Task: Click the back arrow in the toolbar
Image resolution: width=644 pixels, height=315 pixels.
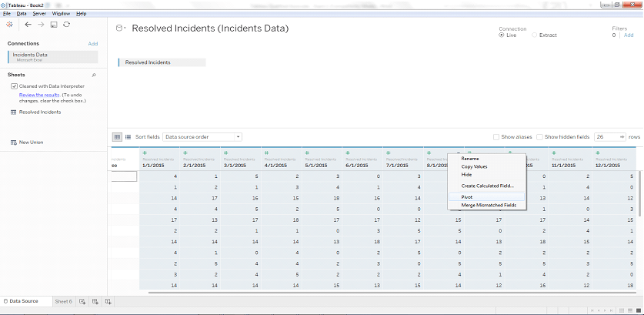Action: pyautogui.click(x=28, y=25)
